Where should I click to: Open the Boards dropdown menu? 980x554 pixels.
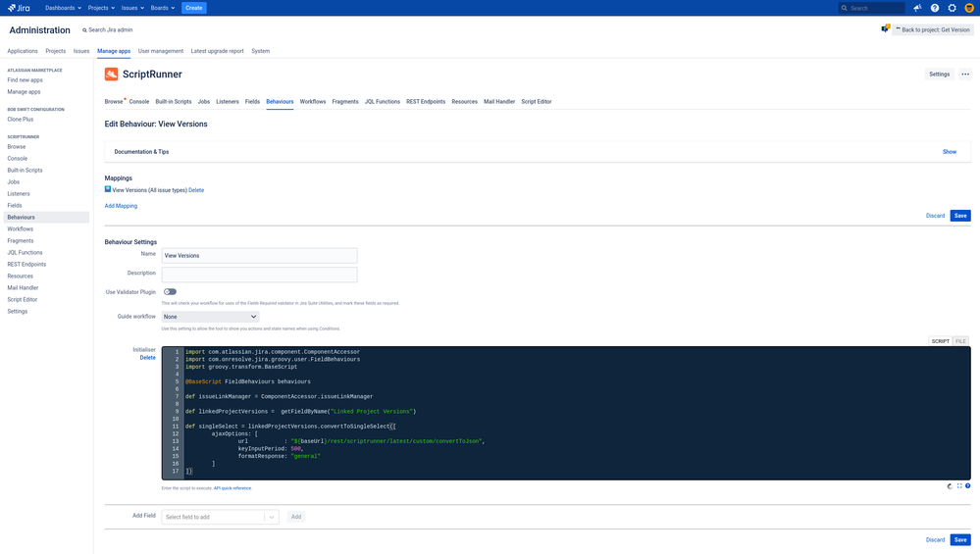coord(163,8)
